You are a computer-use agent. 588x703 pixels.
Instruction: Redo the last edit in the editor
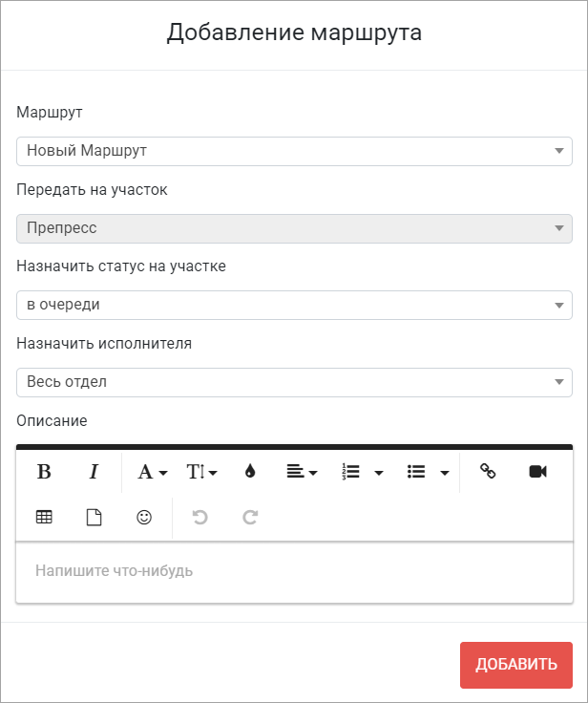point(250,518)
